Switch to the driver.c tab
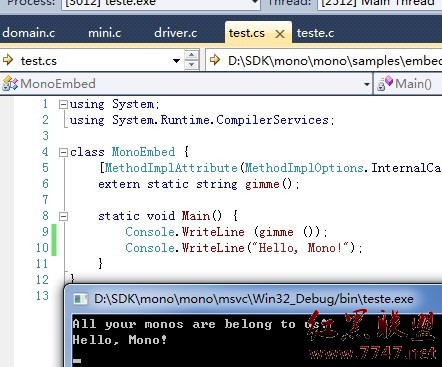 coord(176,33)
